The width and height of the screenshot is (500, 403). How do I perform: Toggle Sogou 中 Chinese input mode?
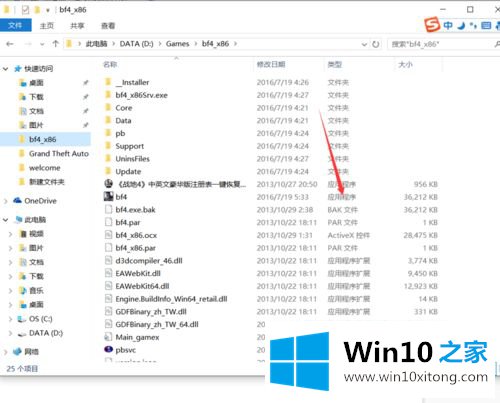click(x=448, y=25)
